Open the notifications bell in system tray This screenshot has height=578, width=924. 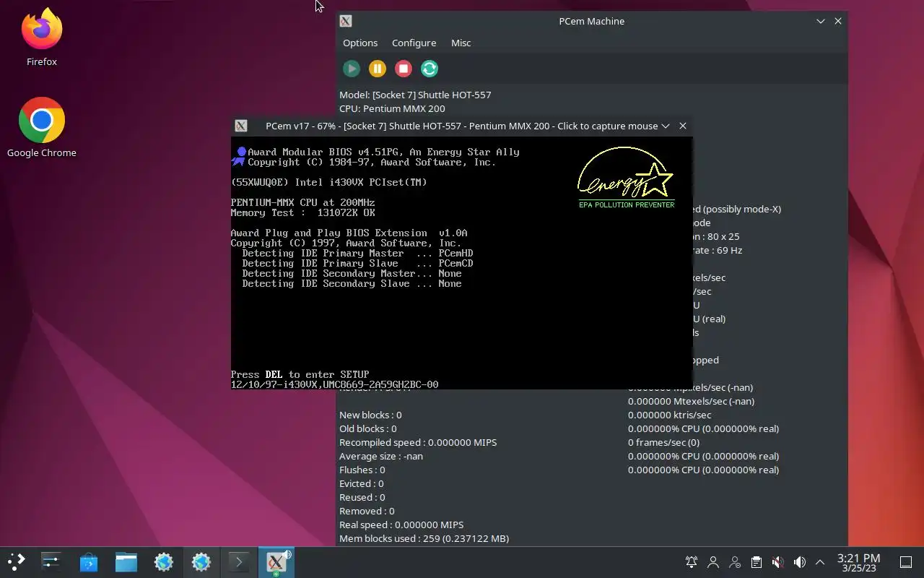click(692, 562)
